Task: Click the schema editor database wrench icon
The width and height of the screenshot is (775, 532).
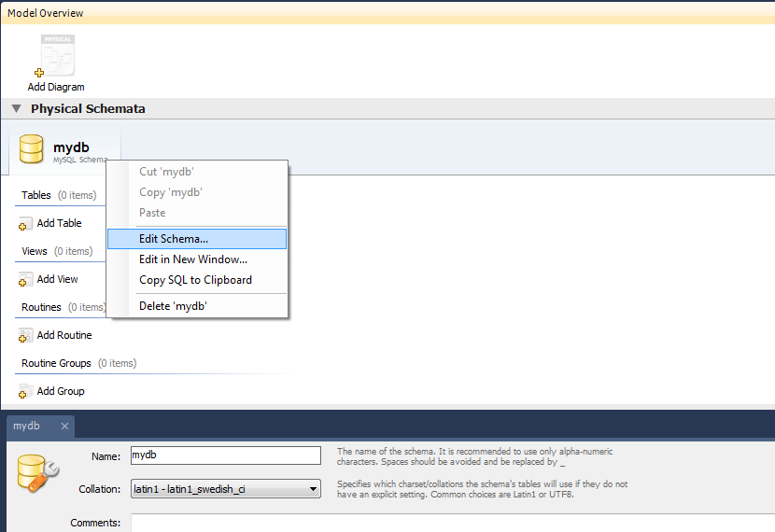Action: 37,473
